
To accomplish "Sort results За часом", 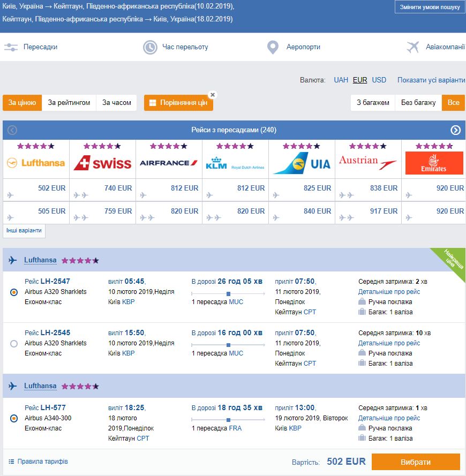I will tap(116, 103).
